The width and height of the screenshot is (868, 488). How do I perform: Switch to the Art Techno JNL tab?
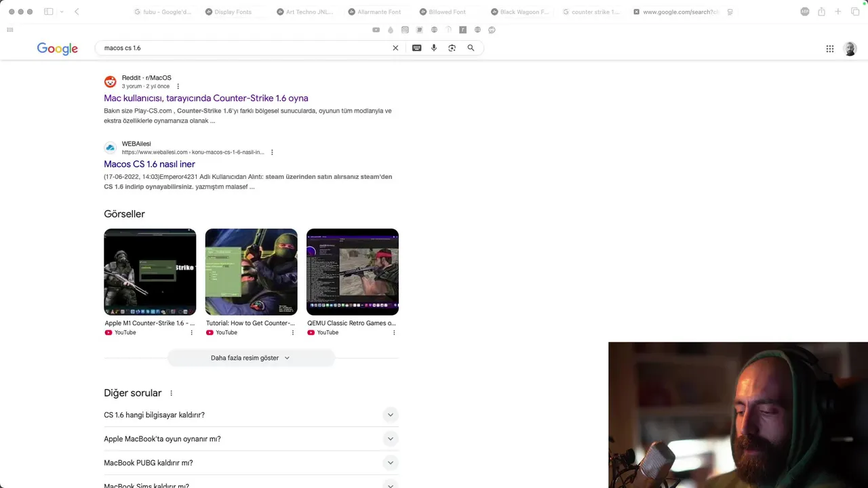(x=305, y=12)
